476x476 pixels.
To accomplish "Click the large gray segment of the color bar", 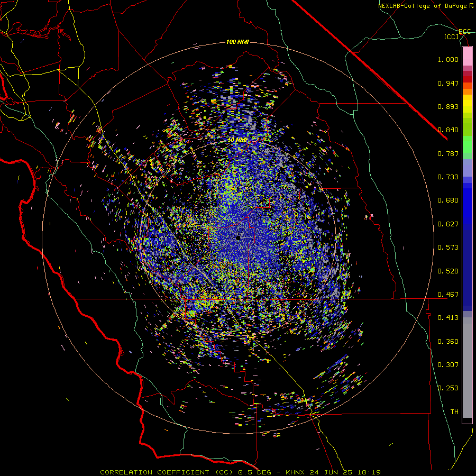I will pyautogui.click(x=467, y=368).
